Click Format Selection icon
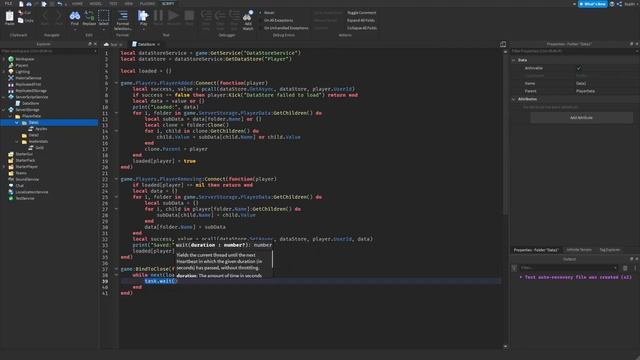640x360 pixels. (122, 16)
